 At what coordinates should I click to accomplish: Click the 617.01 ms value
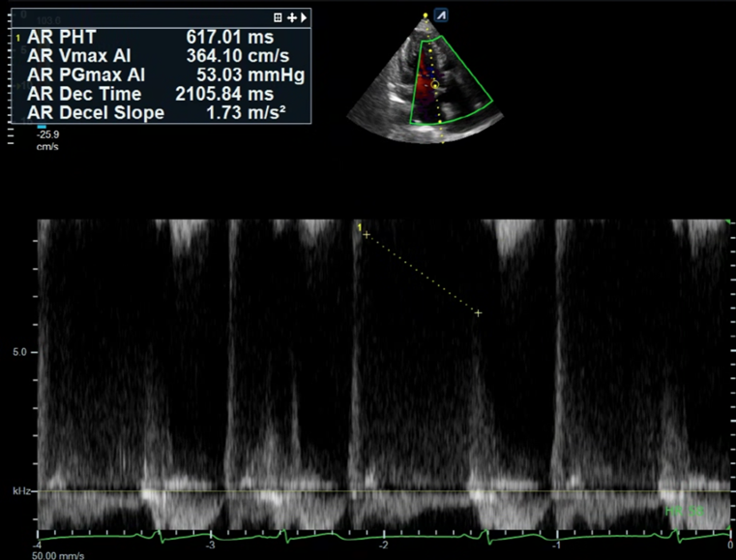[x=230, y=37]
